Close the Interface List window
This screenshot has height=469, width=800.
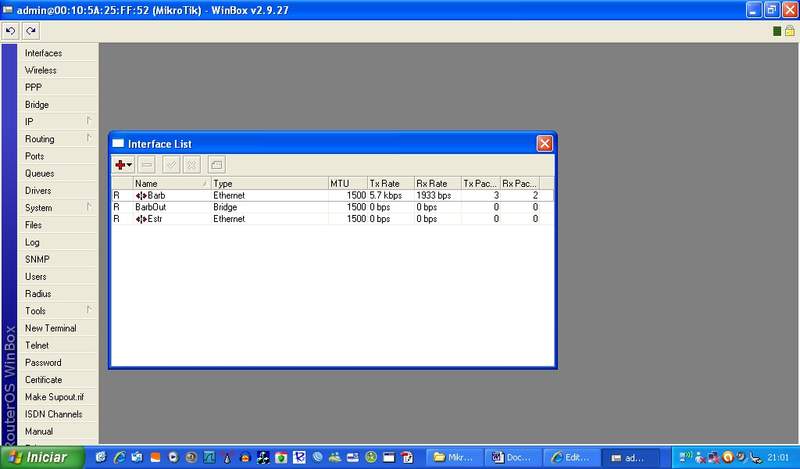pyautogui.click(x=544, y=143)
